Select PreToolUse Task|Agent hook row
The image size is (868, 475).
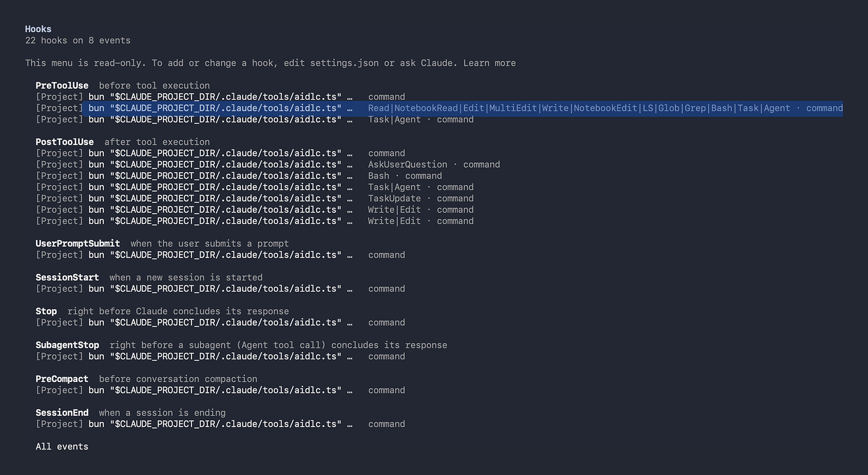tap(254, 120)
